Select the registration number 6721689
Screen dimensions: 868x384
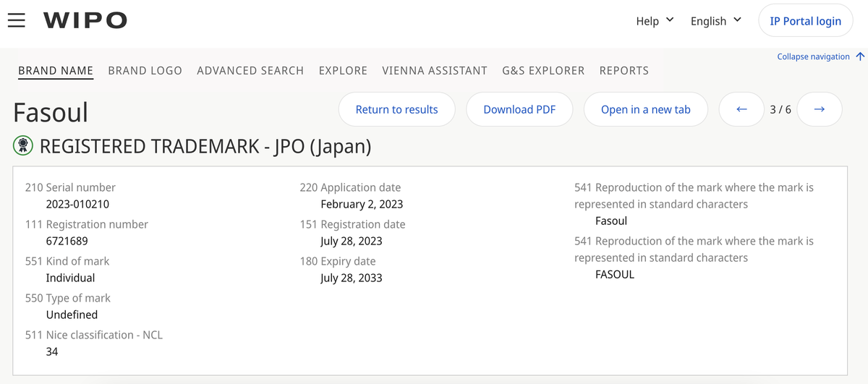[x=67, y=241]
